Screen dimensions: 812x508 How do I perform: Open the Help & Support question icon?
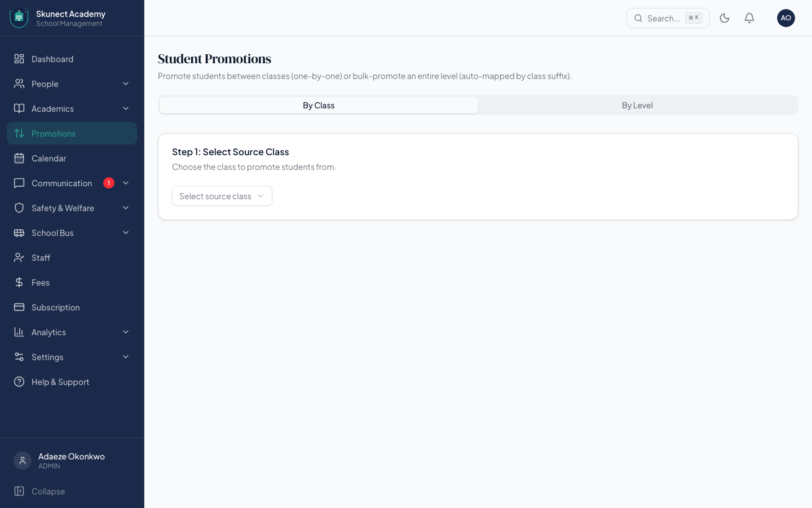tap(19, 382)
